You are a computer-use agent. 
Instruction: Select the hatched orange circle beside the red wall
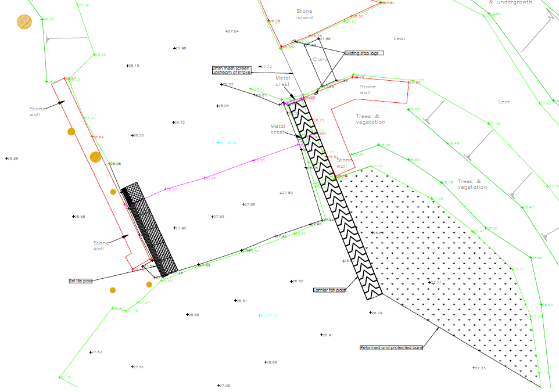pos(96,157)
